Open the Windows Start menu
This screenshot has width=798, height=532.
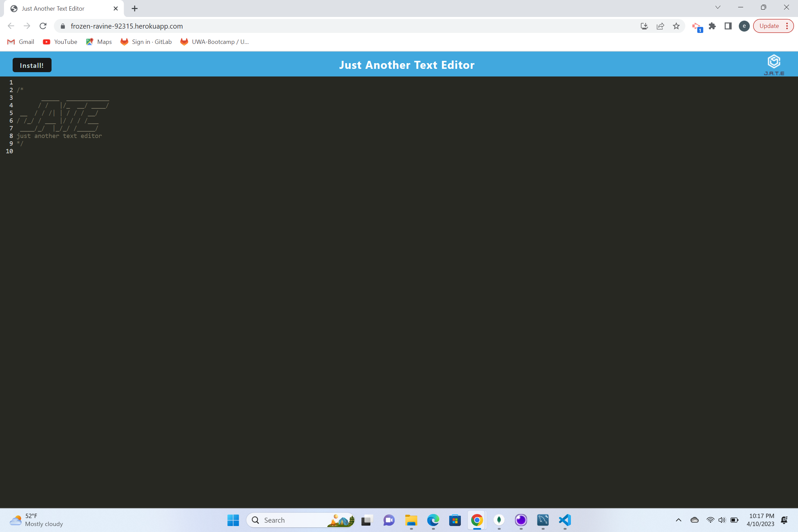[233, 520]
